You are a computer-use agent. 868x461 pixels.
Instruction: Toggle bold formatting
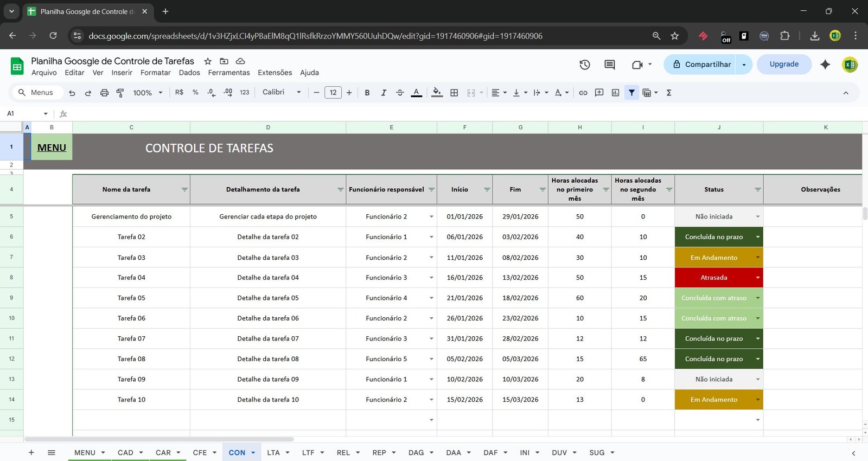[367, 93]
